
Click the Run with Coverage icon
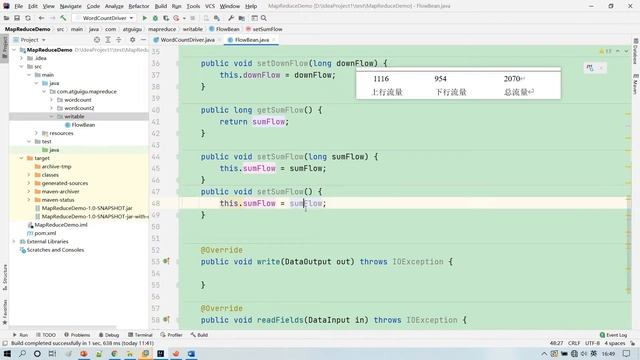coord(166,18)
